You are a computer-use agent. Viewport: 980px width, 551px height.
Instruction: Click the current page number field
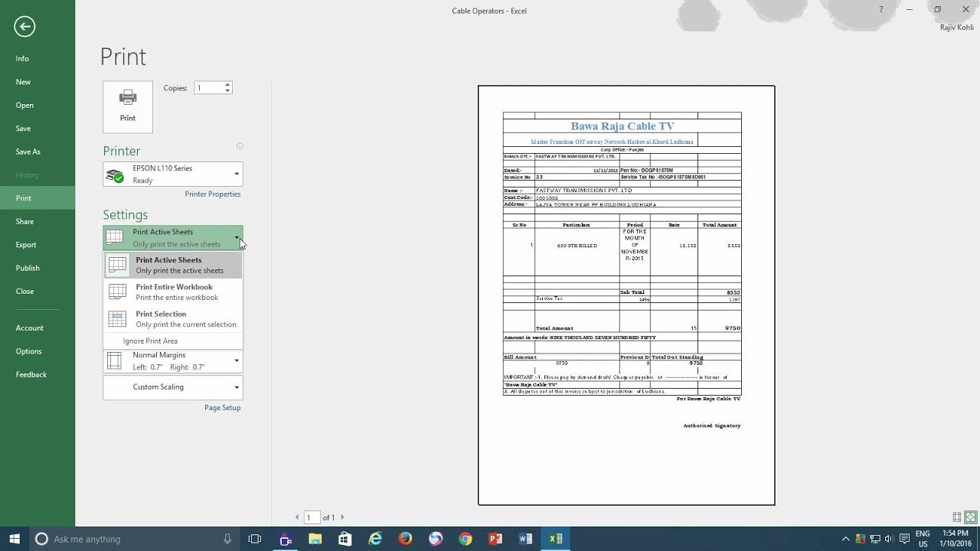pyautogui.click(x=312, y=517)
